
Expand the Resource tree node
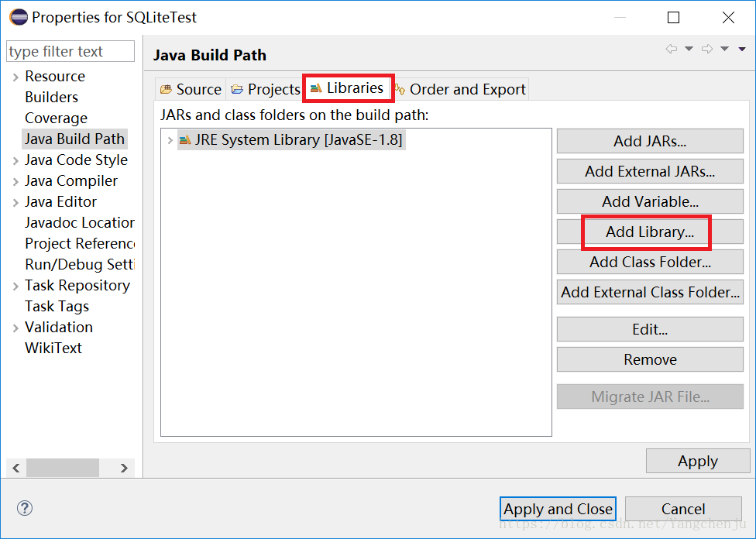click(15, 76)
